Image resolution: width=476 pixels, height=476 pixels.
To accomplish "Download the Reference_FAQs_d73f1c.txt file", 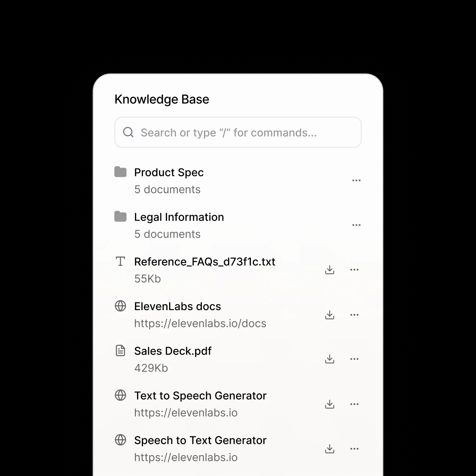I will pos(329,270).
